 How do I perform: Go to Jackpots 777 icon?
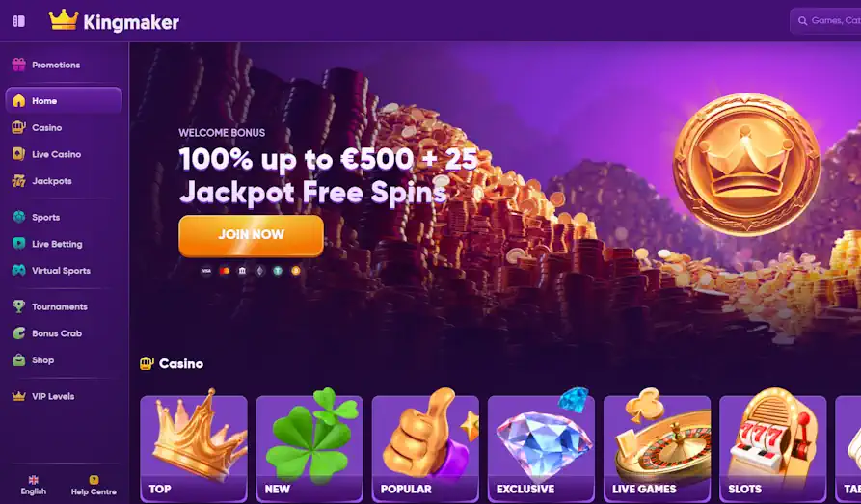18,180
